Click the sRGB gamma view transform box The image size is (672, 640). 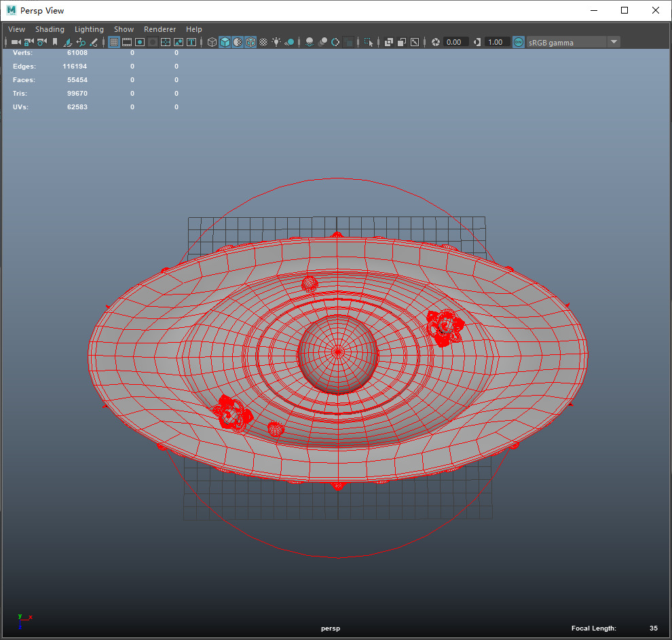tap(567, 42)
